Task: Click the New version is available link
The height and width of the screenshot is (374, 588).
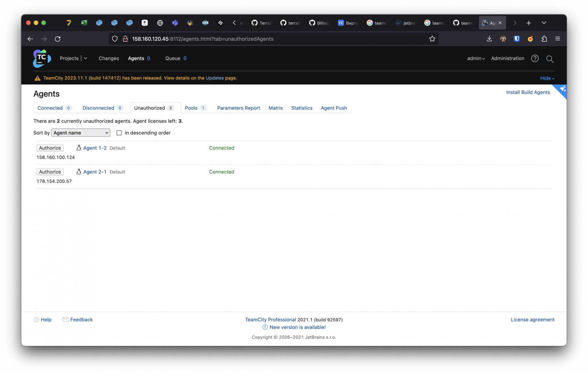Action: point(297,327)
